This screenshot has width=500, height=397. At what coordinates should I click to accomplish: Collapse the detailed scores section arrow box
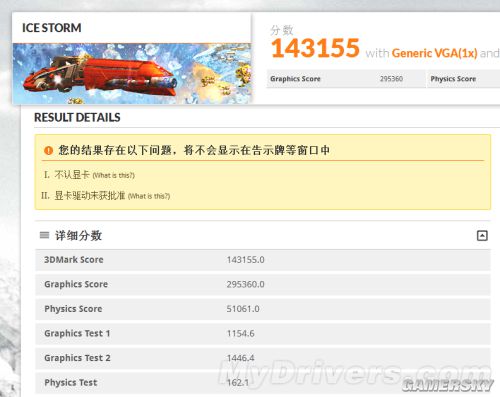482,236
